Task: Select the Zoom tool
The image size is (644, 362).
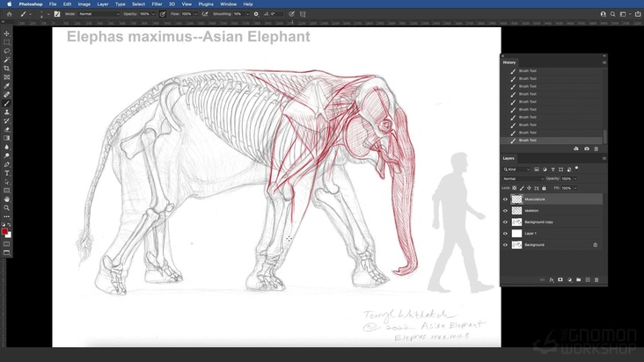Action: pos(6,208)
